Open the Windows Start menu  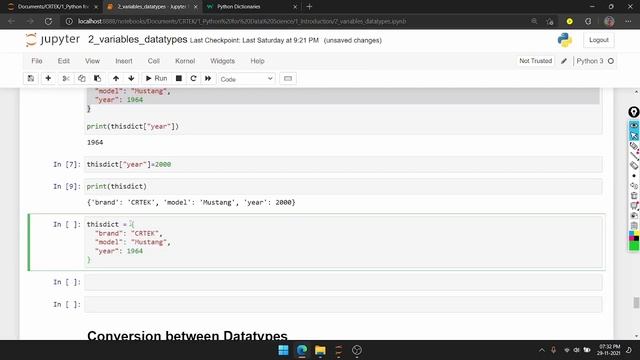coord(283,350)
